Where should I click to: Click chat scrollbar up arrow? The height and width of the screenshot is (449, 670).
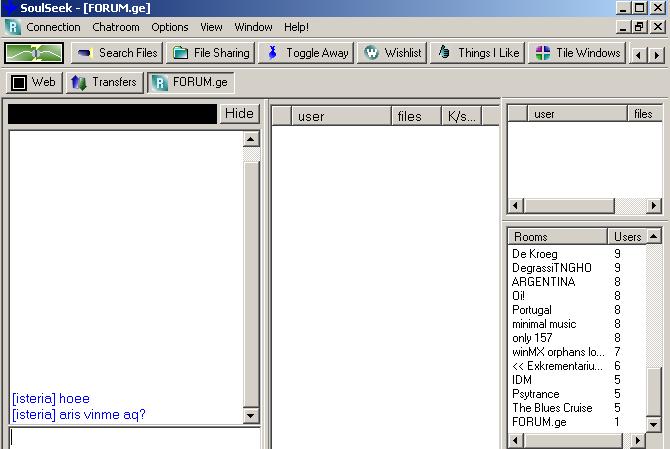251,139
